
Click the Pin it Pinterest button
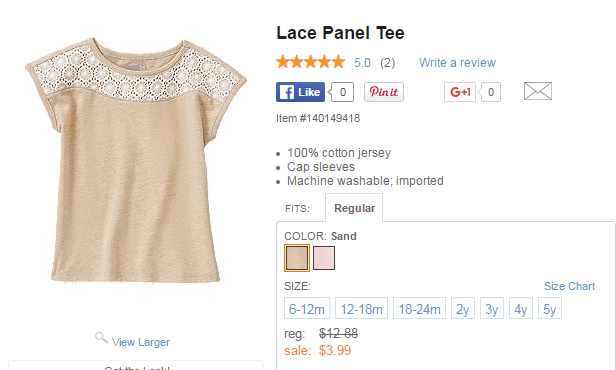tap(383, 92)
